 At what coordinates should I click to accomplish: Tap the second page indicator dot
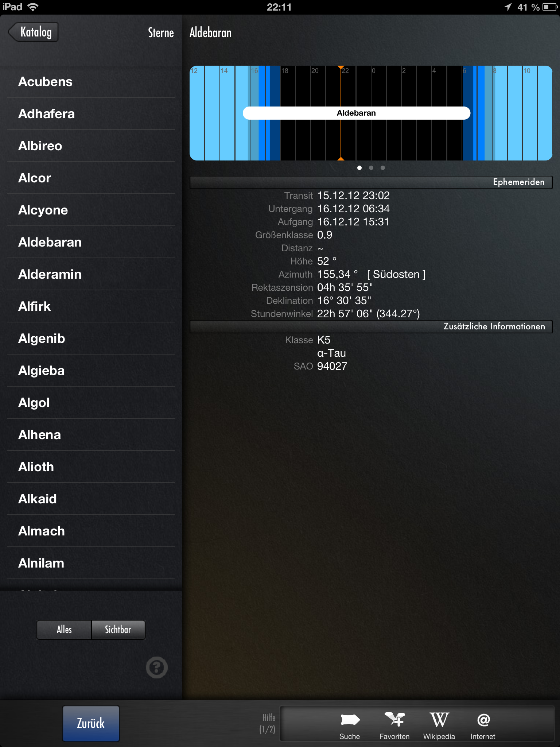(371, 168)
